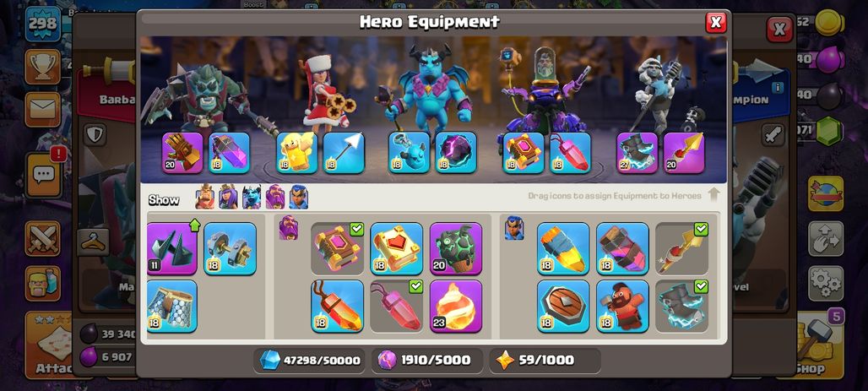This screenshot has width=868, height=391.
Task: Tap the Glowy Ore counter 1910/5000
Action: pos(426,361)
